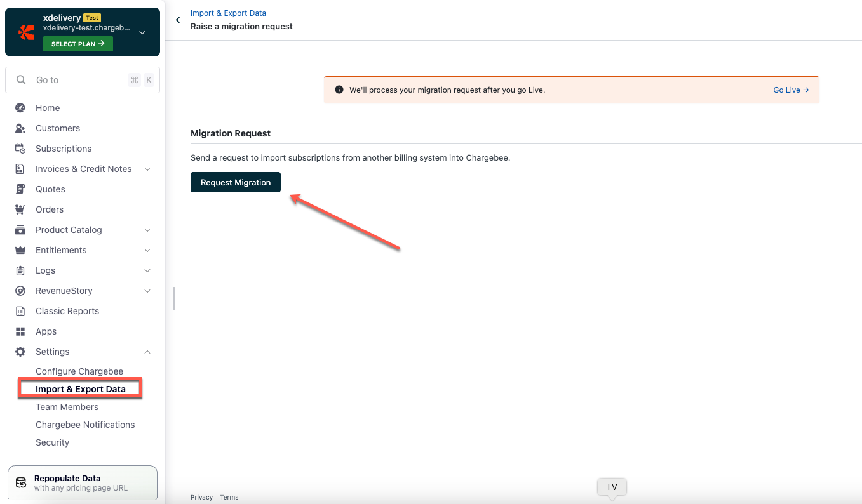Click the Apps grid icon
Screen dimensions: 862x504
21,331
